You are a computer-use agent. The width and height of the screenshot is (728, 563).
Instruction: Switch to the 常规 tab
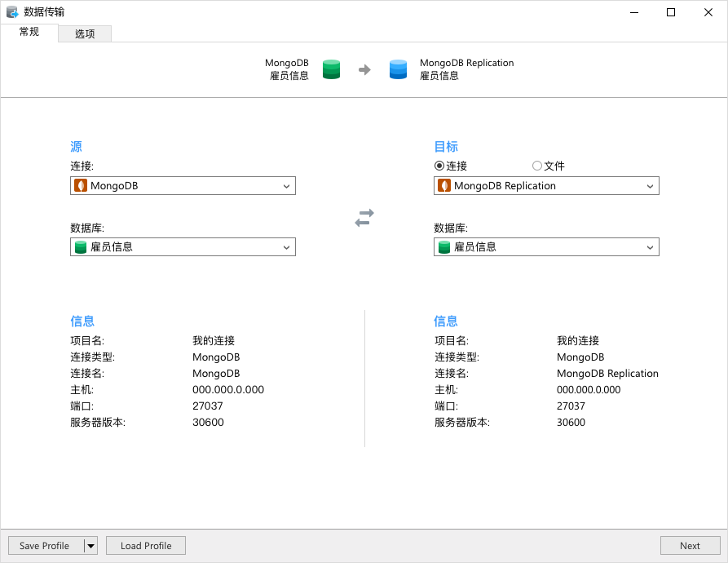click(29, 33)
